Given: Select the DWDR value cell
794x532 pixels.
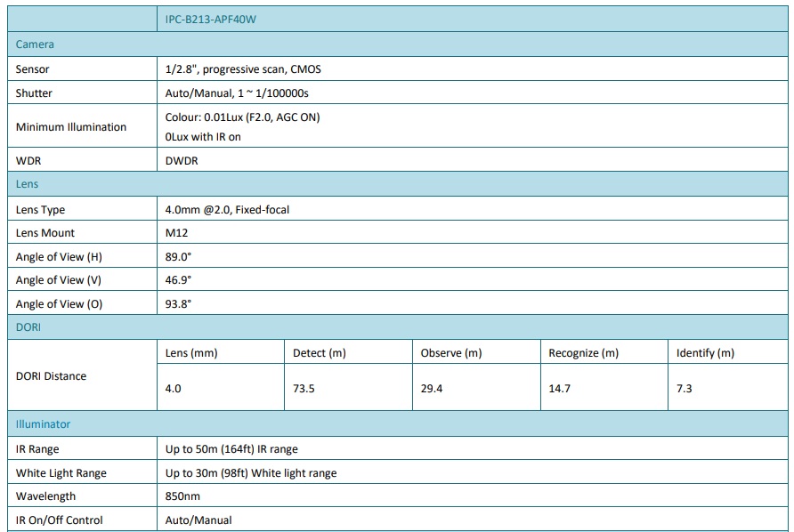Looking at the screenshot, I should 182,161.
